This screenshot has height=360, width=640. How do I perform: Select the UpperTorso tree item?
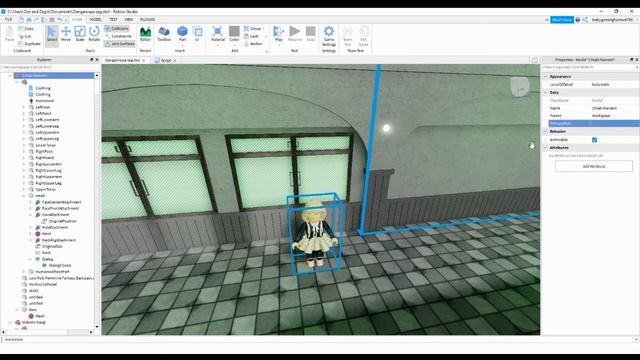coord(45,189)
